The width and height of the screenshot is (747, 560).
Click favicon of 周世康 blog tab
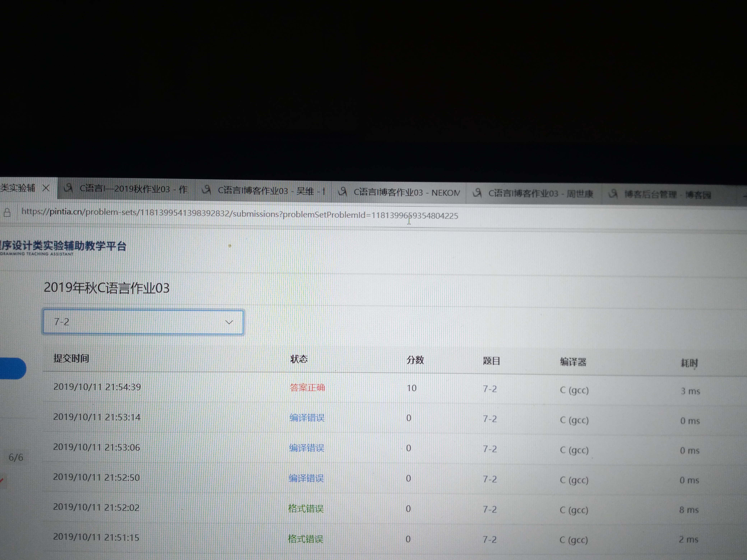click(x=477, y=193)
